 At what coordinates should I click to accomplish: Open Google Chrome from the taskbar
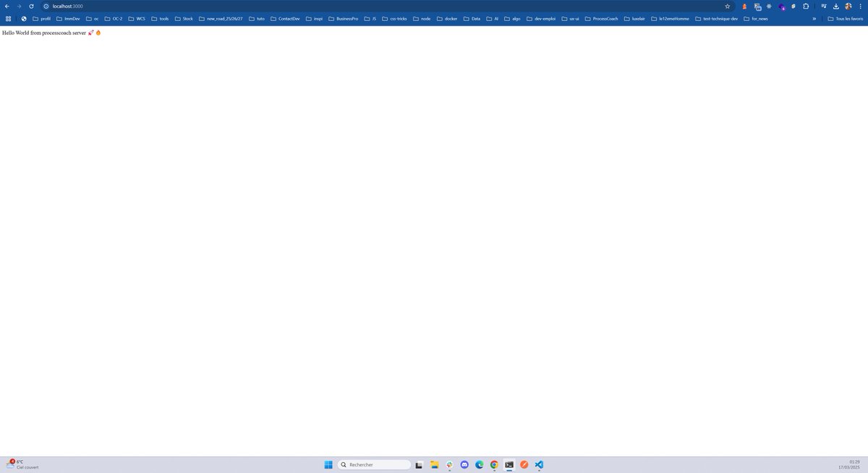tap(494, 464)
